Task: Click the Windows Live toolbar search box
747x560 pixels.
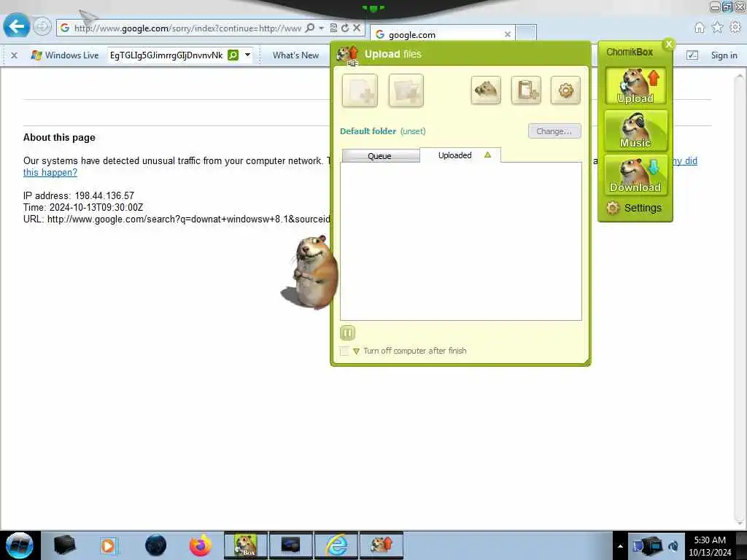Action: [166, 55]
